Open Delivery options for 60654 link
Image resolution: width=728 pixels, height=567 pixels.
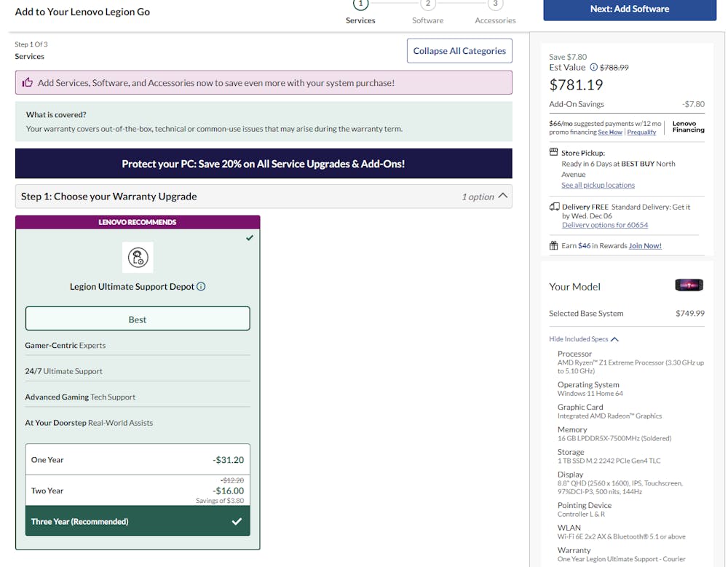[x=605, y=225]
